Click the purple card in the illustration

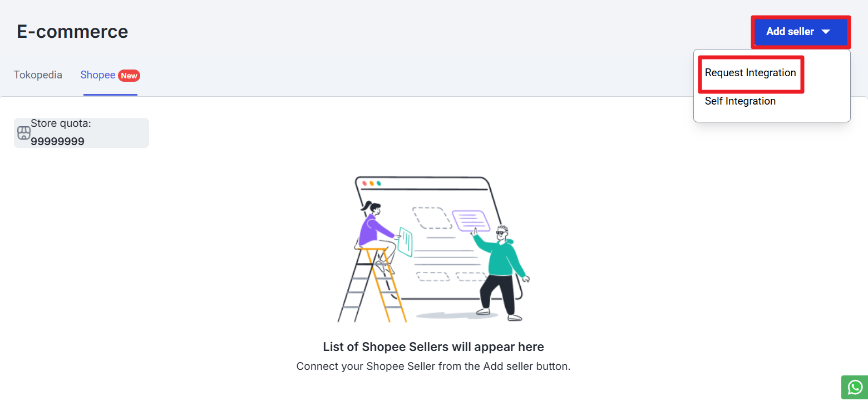pos(471,220)
